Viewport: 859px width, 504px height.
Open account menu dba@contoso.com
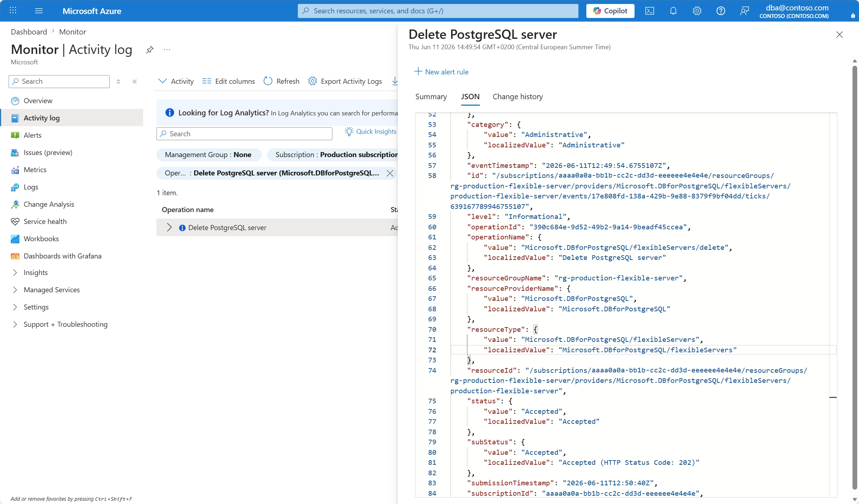click(x=794, y=11)
